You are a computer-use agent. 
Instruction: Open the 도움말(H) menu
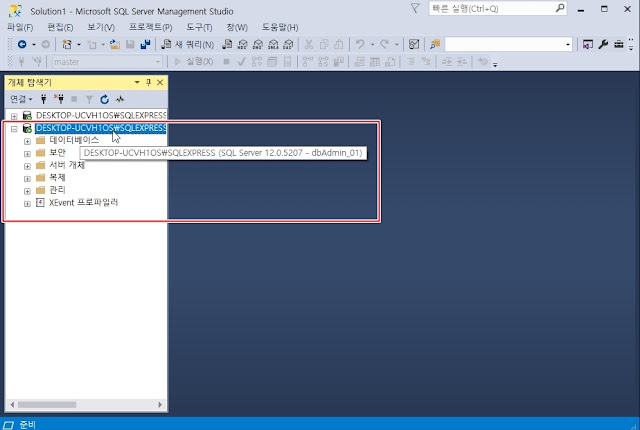[x=280, y=27]
